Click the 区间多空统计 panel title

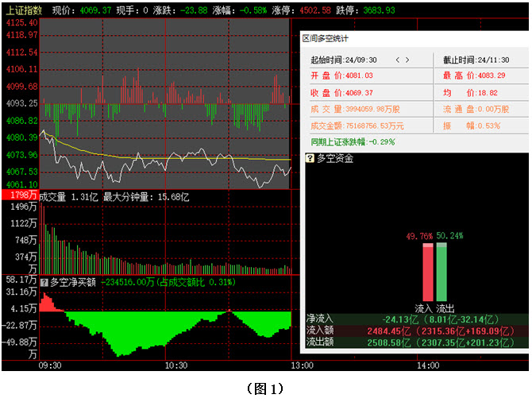coord(326,38)
